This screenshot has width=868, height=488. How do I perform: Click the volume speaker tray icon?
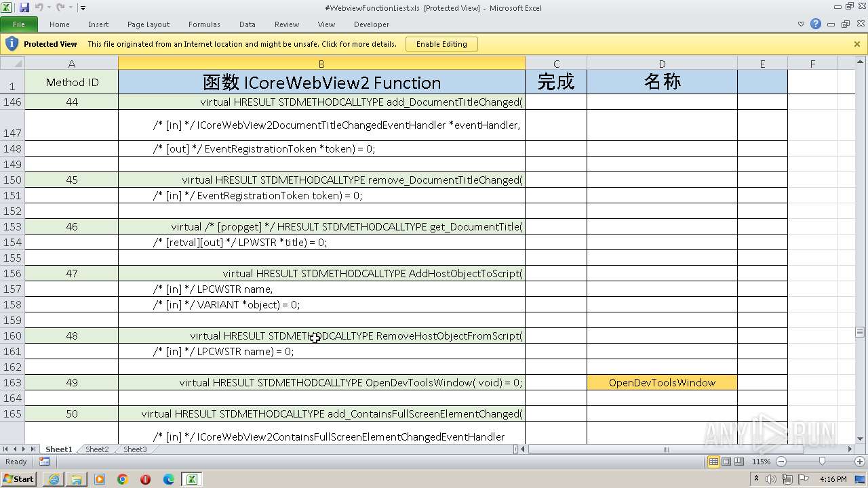pos(770,479)
